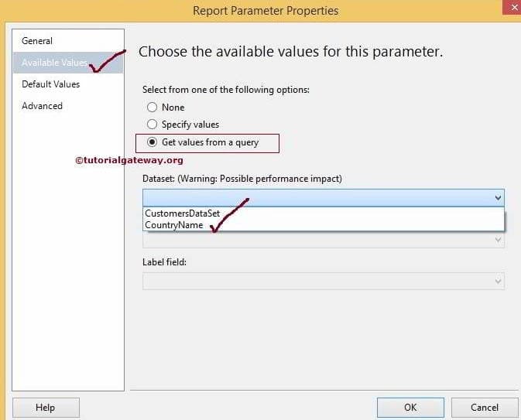Click the Cancel button
Viewport: 521px width, 420px height.
[x=485, y=408]
